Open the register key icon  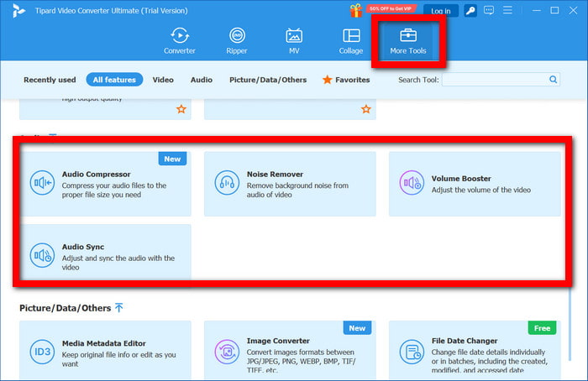(x=470, y=10)
